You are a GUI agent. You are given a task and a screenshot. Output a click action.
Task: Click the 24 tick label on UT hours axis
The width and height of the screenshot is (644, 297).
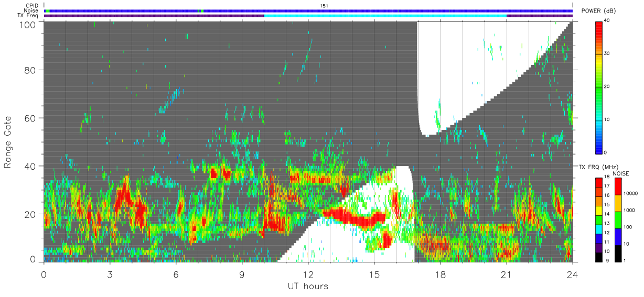click(573, 274)
